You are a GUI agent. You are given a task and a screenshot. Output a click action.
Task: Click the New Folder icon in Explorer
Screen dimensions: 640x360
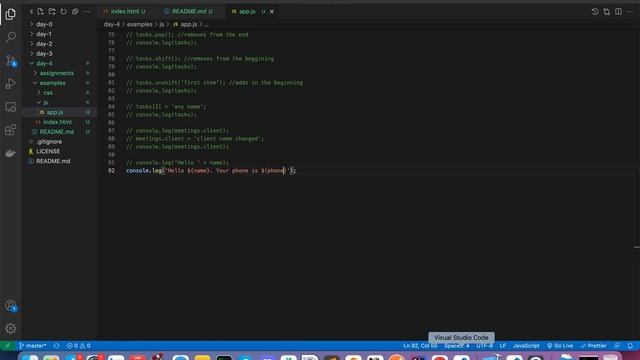pos(52,12)
